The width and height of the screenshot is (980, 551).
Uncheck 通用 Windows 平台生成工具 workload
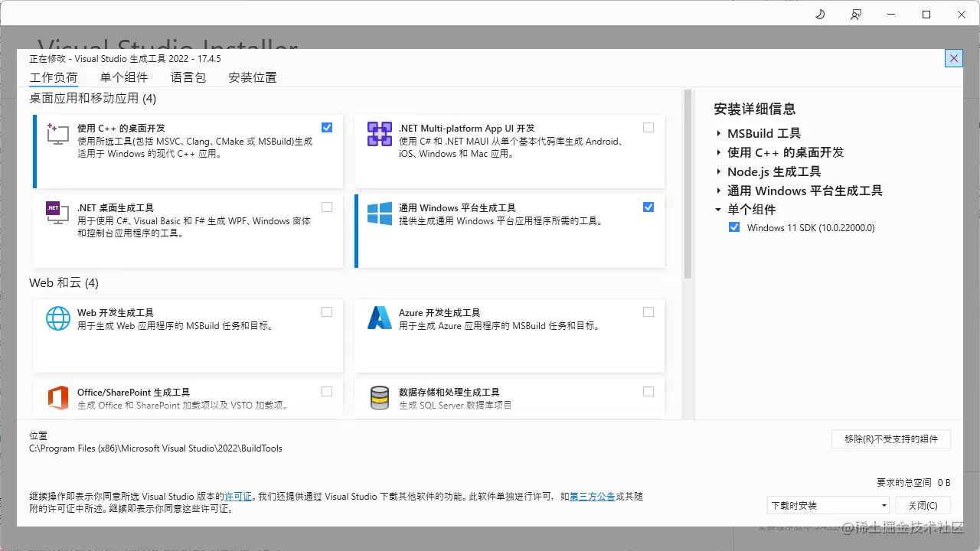tap(648, 207)
